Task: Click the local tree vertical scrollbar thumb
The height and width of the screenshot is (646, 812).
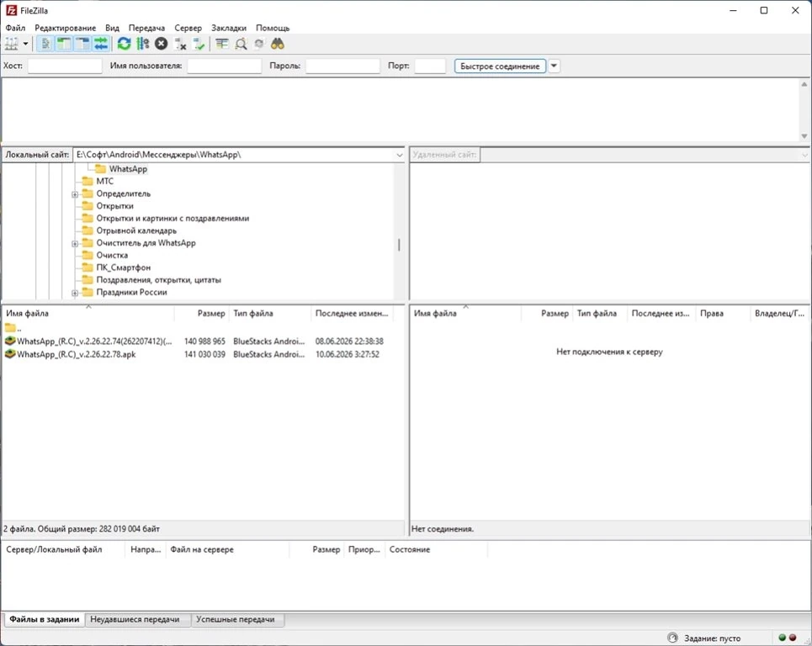Action: [x=399, y=244]
